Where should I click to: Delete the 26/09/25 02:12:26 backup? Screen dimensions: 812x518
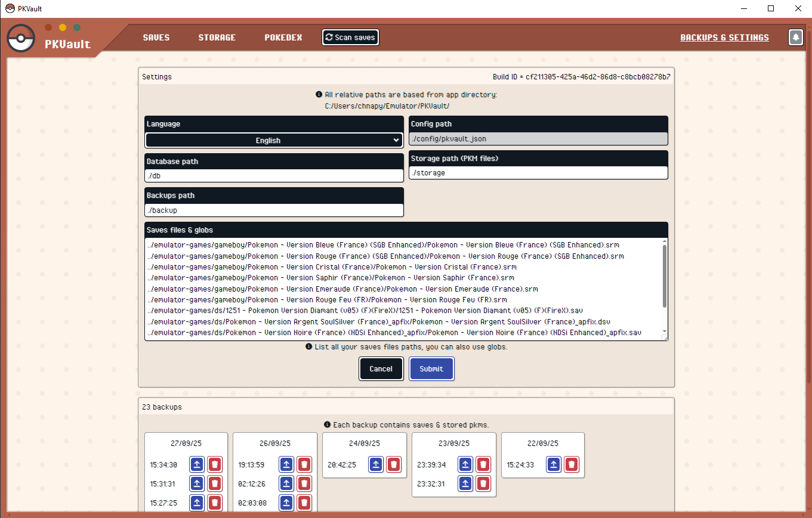click(x=304, y=484)
